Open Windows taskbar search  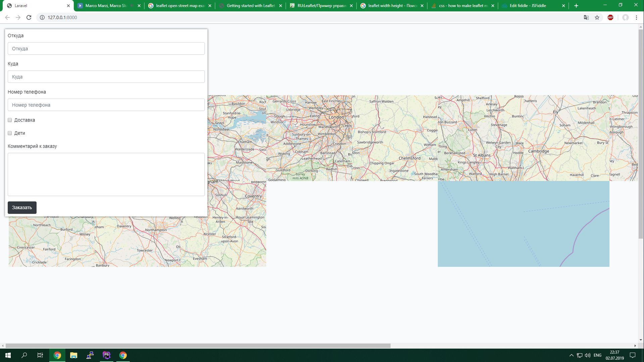pyautogui.click(x=24, y=355)
